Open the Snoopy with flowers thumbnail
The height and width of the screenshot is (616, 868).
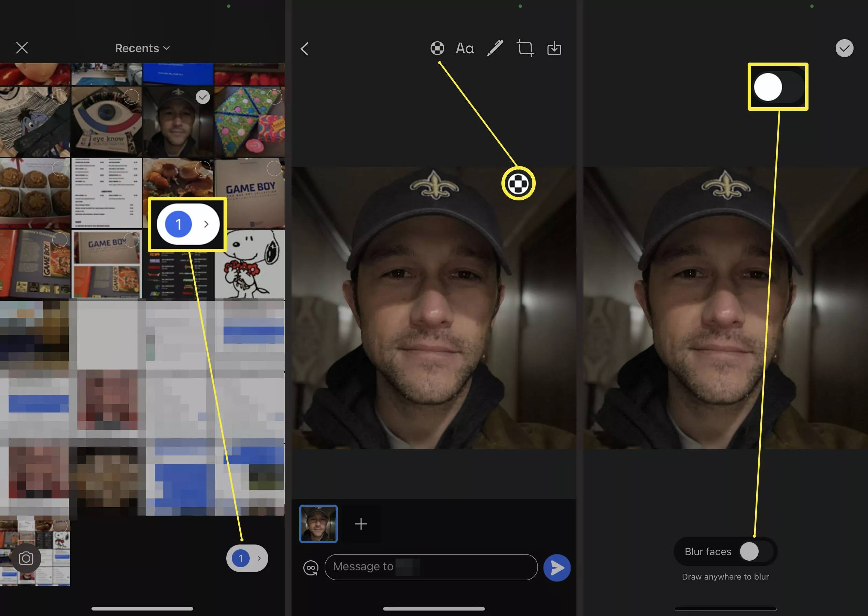pyautogui.click(x=250, y=264)
